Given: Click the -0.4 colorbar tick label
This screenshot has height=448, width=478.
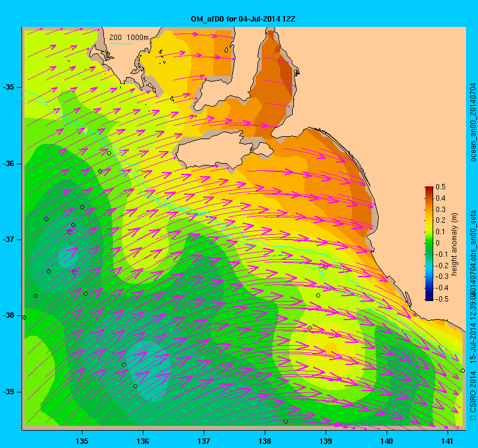Looking at the screenshot, I should (442, 288).
